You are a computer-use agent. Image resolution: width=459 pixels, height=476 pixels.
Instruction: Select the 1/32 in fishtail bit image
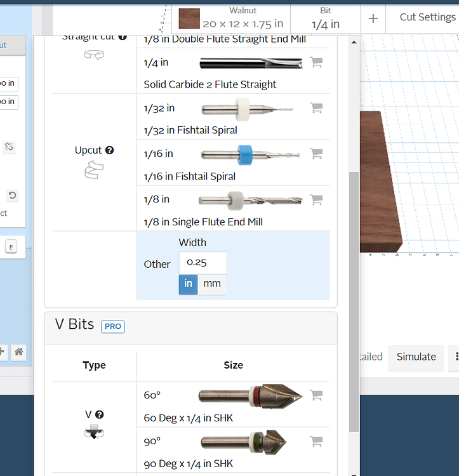247,109
